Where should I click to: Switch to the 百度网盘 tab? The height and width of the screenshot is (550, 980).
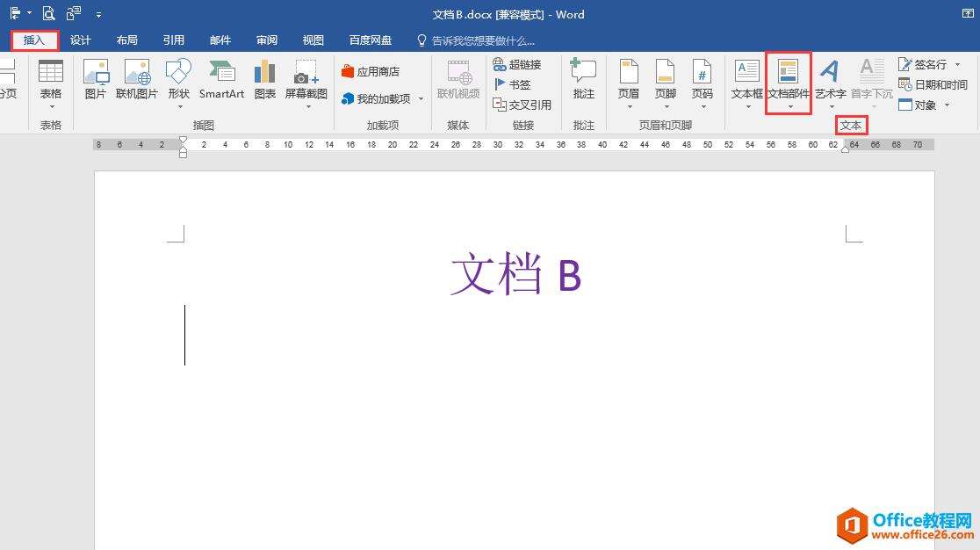pos(370,40)
